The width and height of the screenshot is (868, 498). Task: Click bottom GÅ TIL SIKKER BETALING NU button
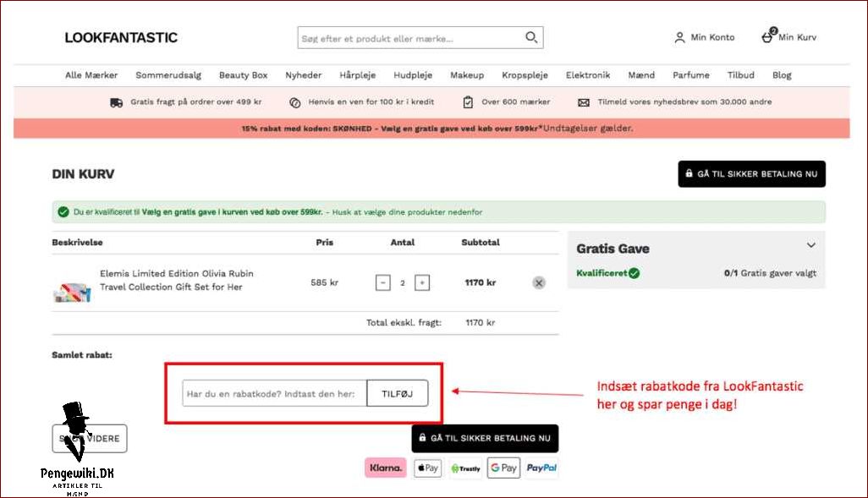click(485, 438)
